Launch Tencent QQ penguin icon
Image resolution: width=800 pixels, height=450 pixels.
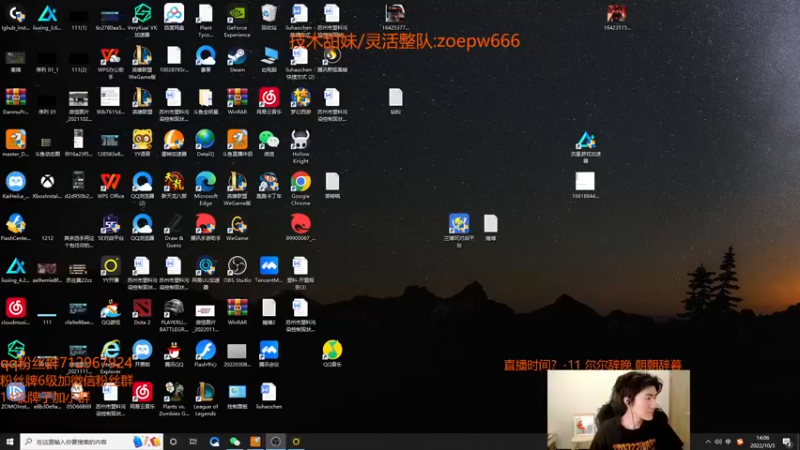coord(174,354)
